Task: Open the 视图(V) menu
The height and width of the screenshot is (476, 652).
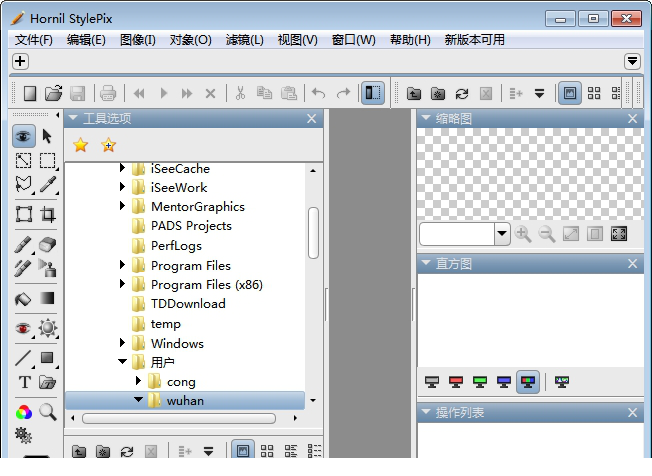Action: [298, 40]
